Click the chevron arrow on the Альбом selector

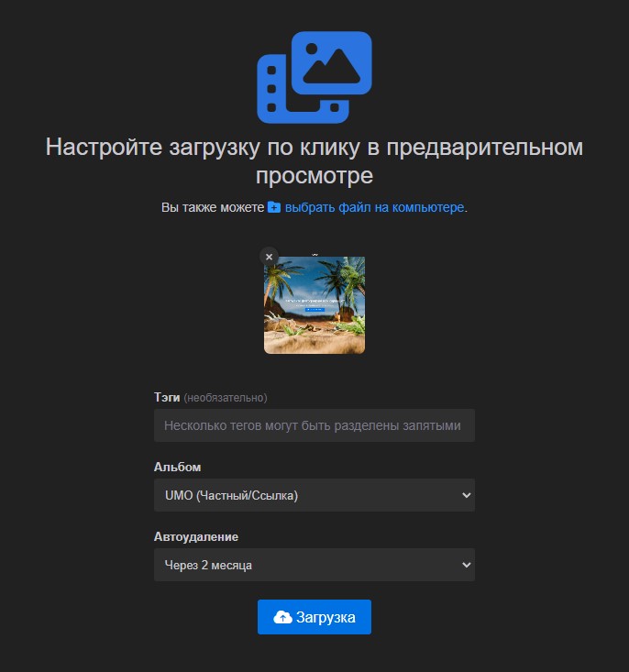(x=466, y=495)
